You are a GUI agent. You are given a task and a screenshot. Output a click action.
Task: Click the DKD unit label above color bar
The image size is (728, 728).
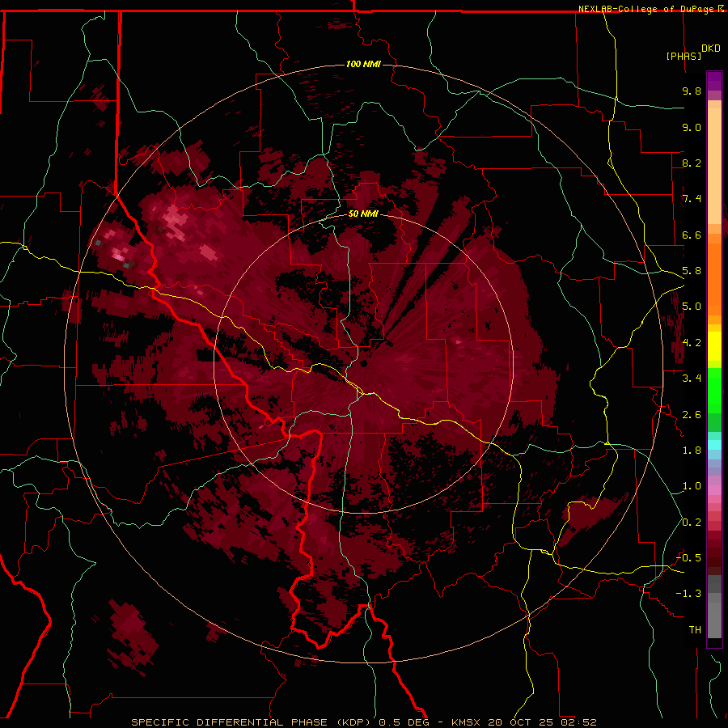pyautogui.click(x=711, y=49)
